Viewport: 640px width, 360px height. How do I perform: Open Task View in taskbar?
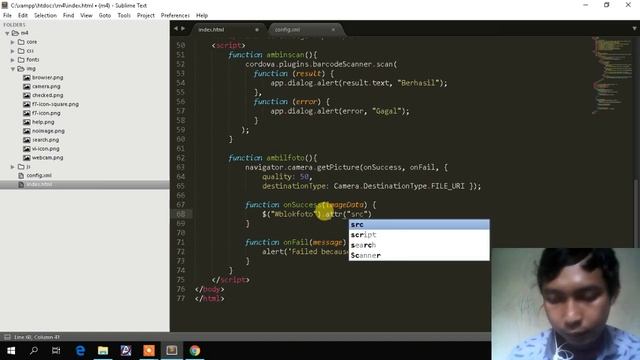click(x=56, y=351)
